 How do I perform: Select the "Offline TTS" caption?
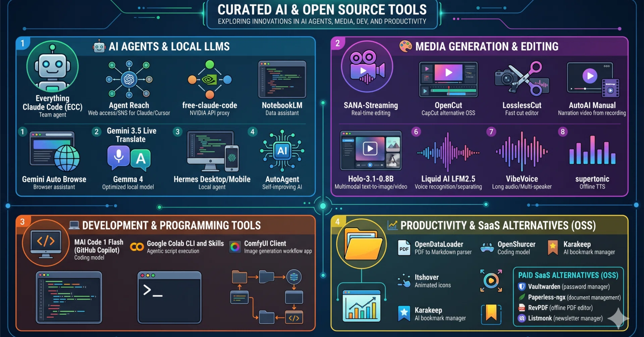click(x=592, y=187)
